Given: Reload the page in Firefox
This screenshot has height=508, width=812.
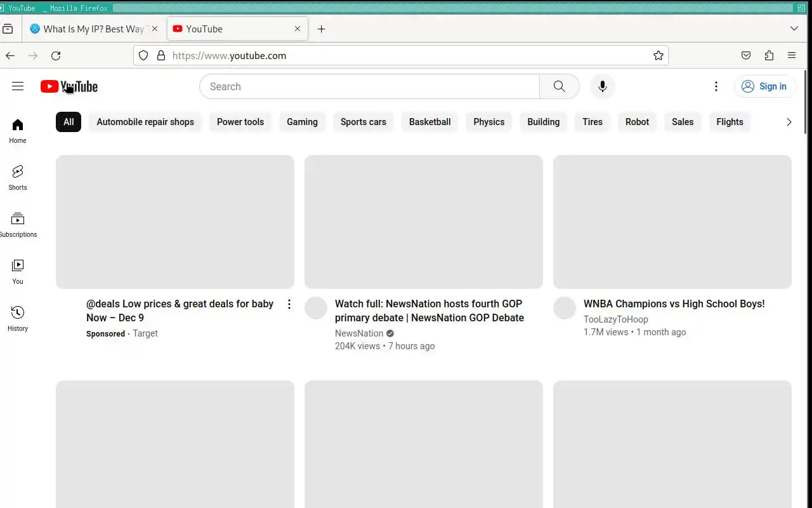Looking at the screenshot, I should (x=56, y=56).
